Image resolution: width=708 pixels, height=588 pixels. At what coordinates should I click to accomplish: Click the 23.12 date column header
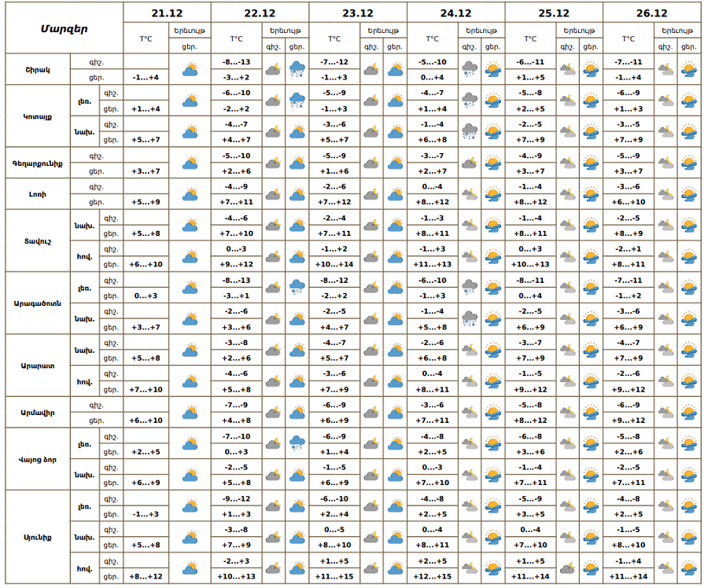click(x=358, y=13)
